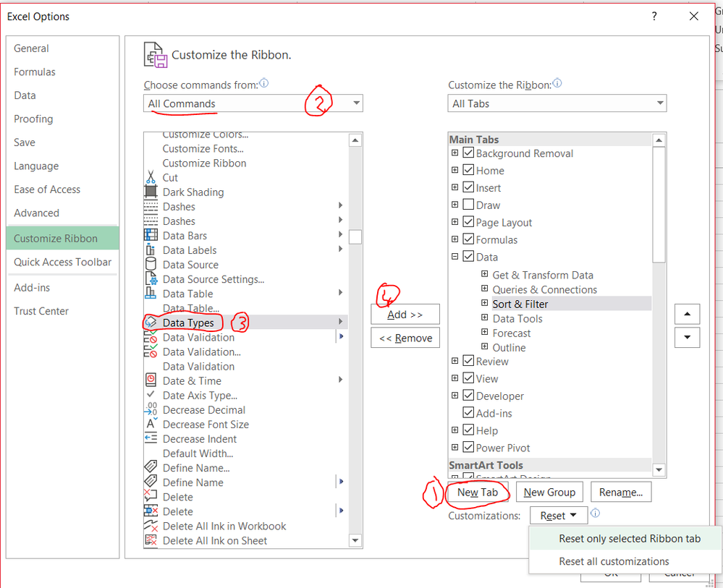Viewport: 723px width, 588px height.
Task: Click the help question mark icon
Action: [654, 16]
